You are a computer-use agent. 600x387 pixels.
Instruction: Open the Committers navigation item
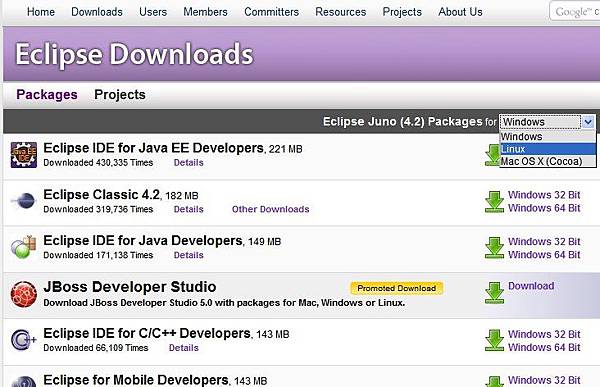pos(272,12)
